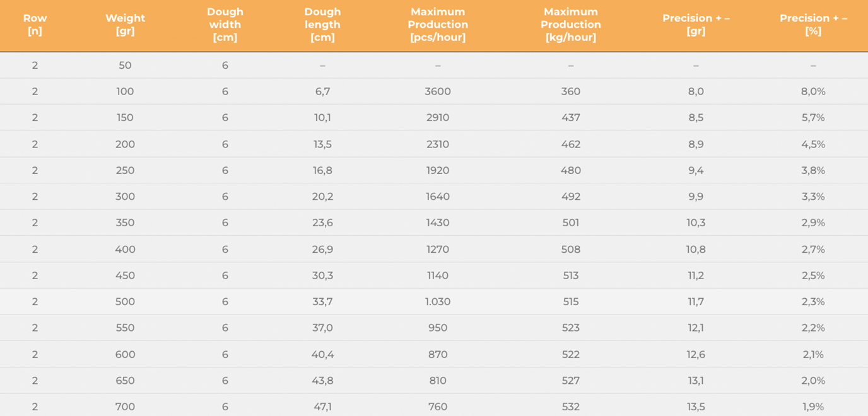Select the Precision + – [gr] header
Viewport: 868px width, 416px height.
tap(696, 25)
